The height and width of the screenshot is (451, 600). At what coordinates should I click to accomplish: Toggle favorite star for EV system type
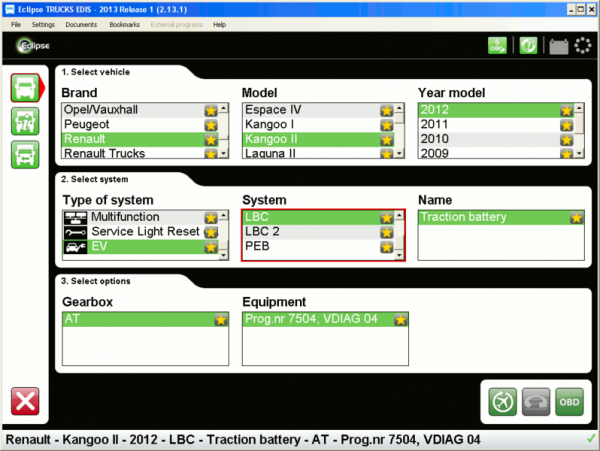[211, 247]
